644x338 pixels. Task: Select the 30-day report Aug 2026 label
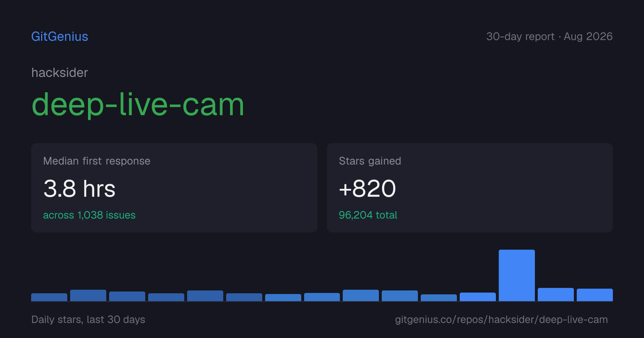click(x=549, y=36)
